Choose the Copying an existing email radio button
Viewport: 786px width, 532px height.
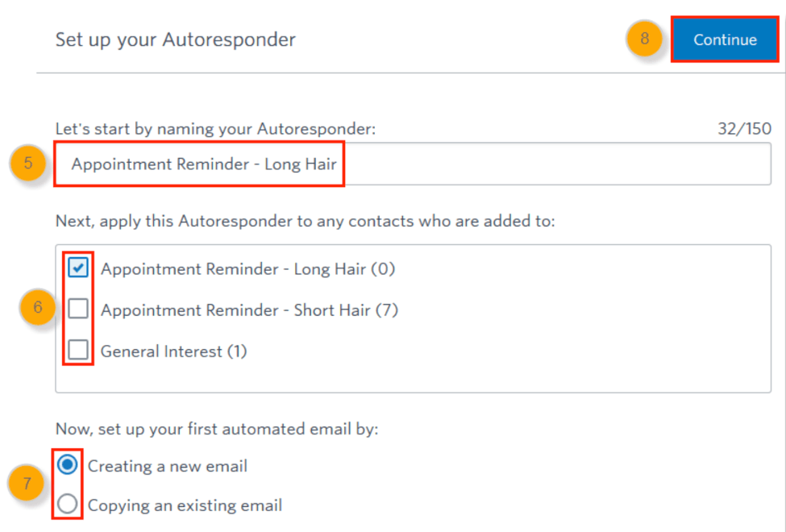tap(69, 505)
